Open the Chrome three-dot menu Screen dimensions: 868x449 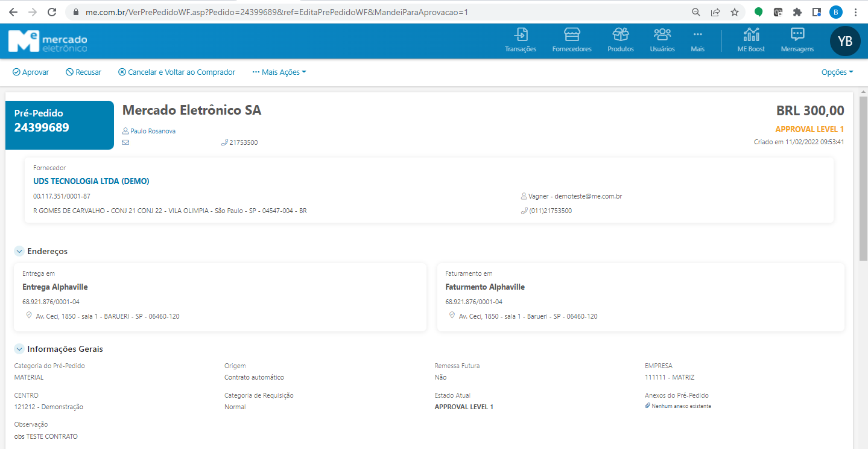tap(856, 12)
